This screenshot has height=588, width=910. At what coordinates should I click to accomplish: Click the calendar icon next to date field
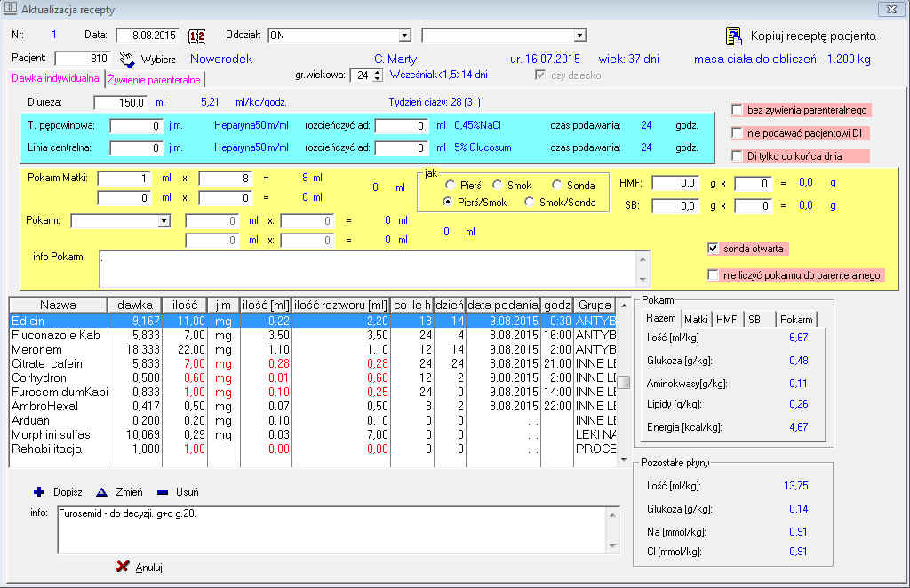tap(196, 36)
